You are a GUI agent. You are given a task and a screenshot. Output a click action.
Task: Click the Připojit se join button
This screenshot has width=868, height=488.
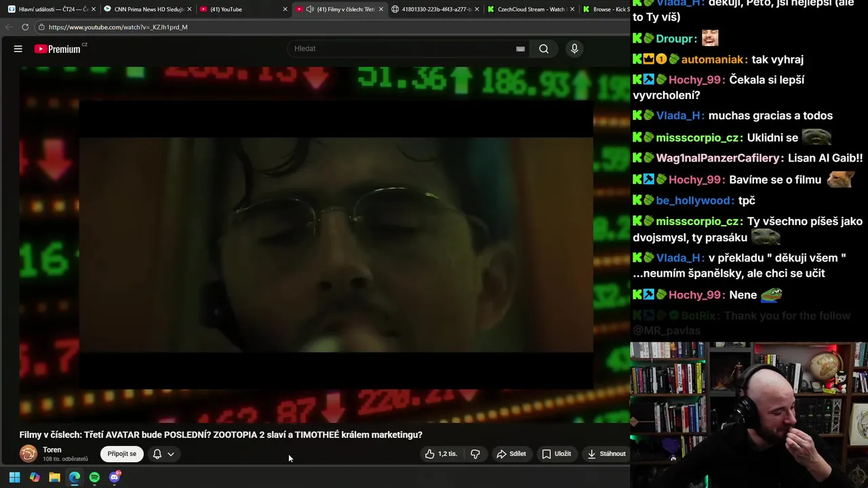122,454
